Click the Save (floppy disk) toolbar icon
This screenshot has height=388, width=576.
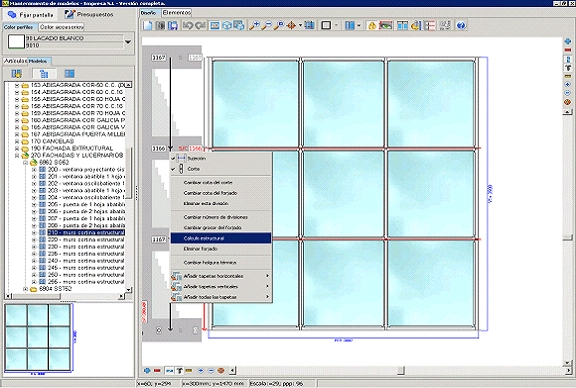click(x=173, y=25)
